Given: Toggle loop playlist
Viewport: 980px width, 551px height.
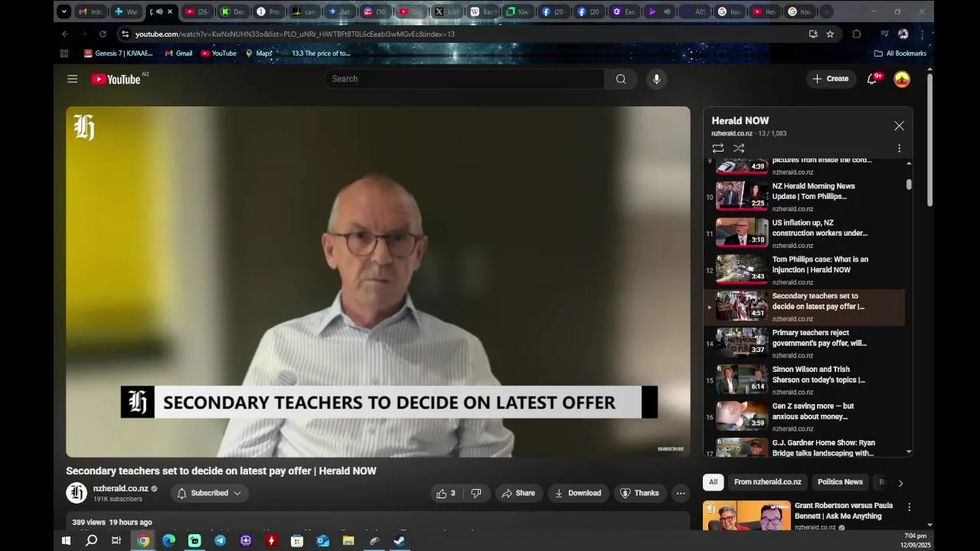Looking at the screenshot, I should [x=717, y=148].
